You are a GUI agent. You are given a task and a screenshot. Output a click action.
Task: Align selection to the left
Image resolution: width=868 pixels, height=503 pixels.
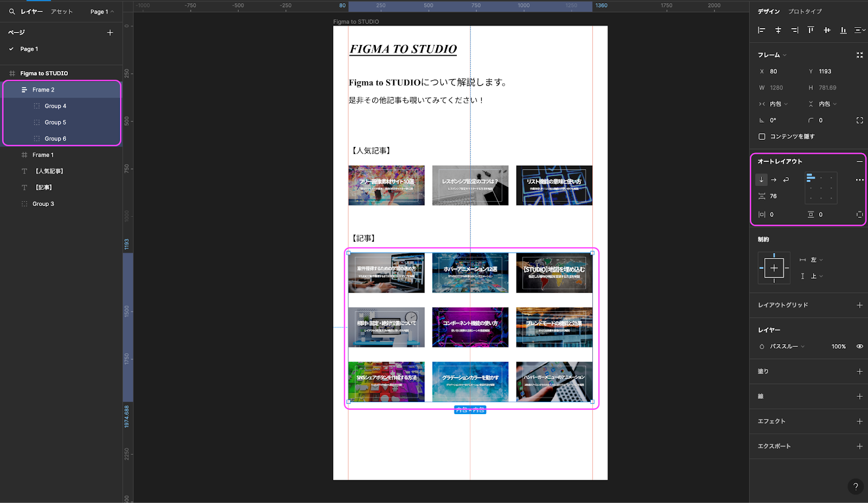[762, 30]
